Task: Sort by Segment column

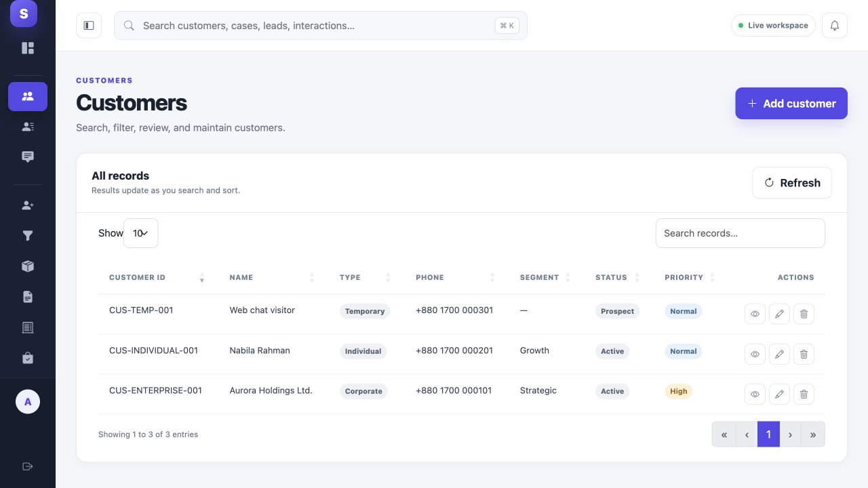Action: (547, 277)
